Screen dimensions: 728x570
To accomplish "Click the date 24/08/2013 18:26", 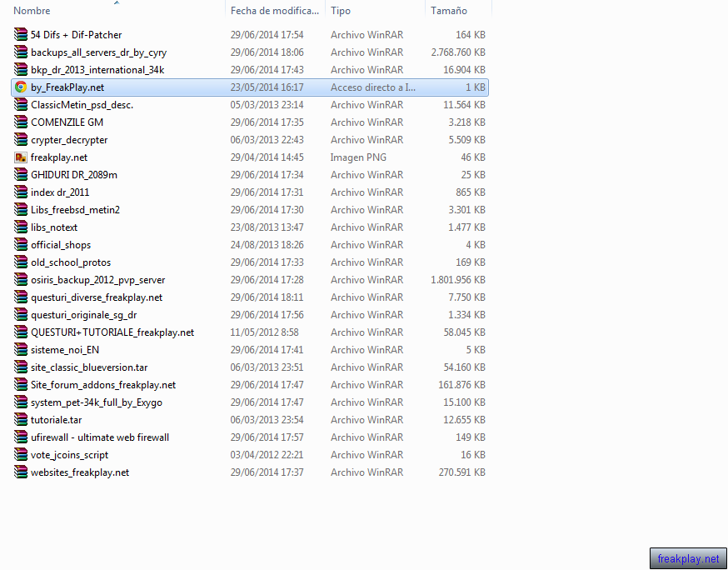I will pyautogui.click(x=267, y=245).
